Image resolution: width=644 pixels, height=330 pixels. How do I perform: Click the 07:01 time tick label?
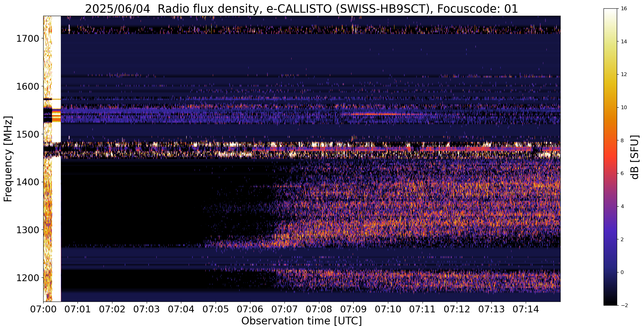[x=78, y=309]
